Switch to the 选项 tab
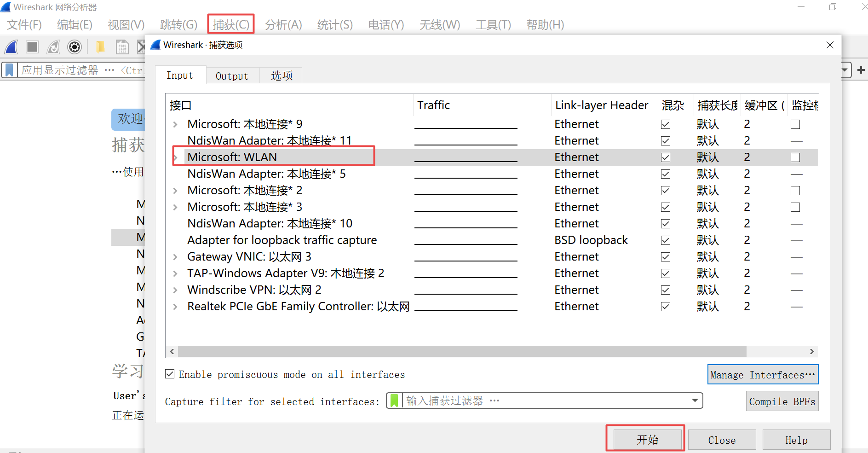The height and width of the screenshot is (453, 868). point(282,75)
